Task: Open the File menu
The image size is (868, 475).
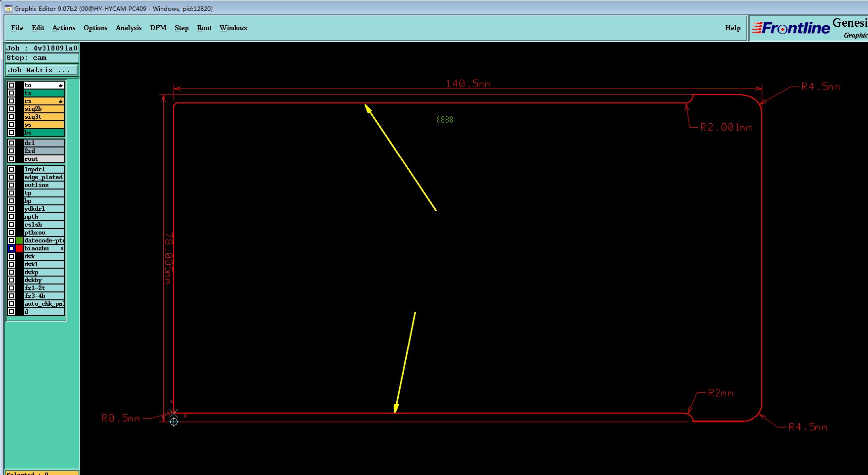Action: (x=17, y=28)
